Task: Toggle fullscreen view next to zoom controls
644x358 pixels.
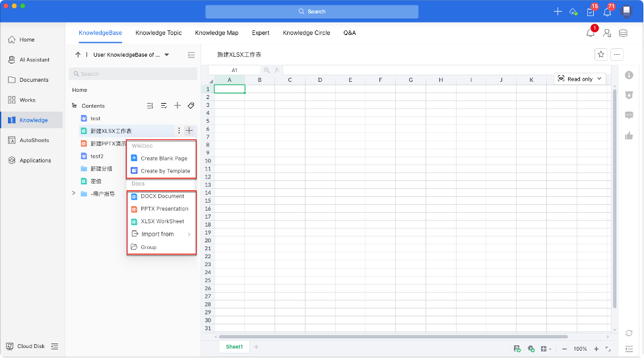Action: tap(608, 349)
